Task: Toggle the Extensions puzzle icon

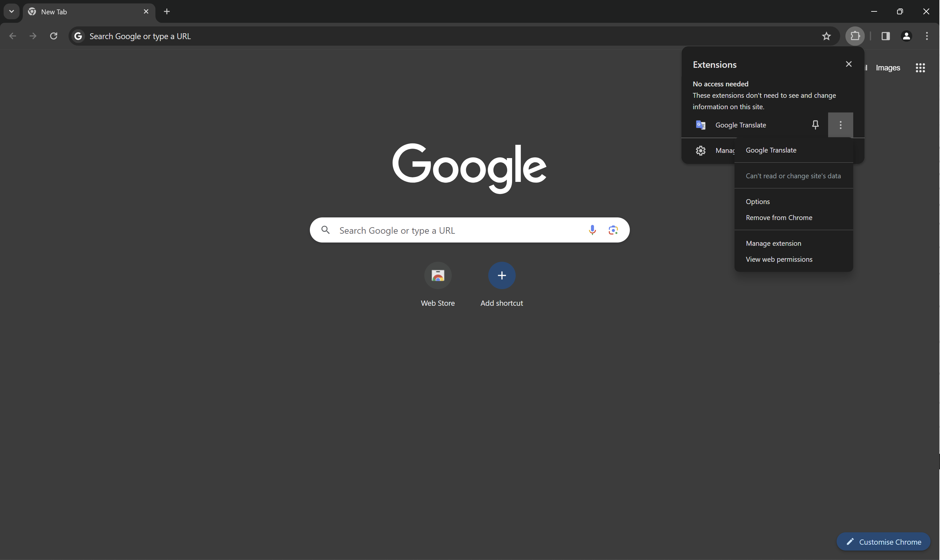Action: pos(855,36)
